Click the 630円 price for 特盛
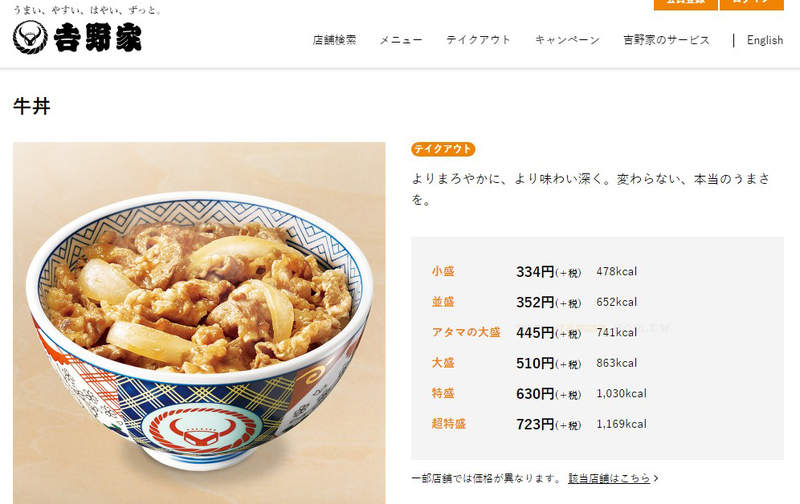 click(535, 394)
